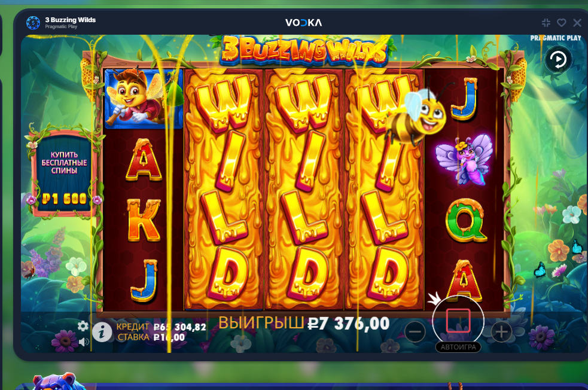Stop the spin with the red square
588x390 pixels.
[458, 321]
